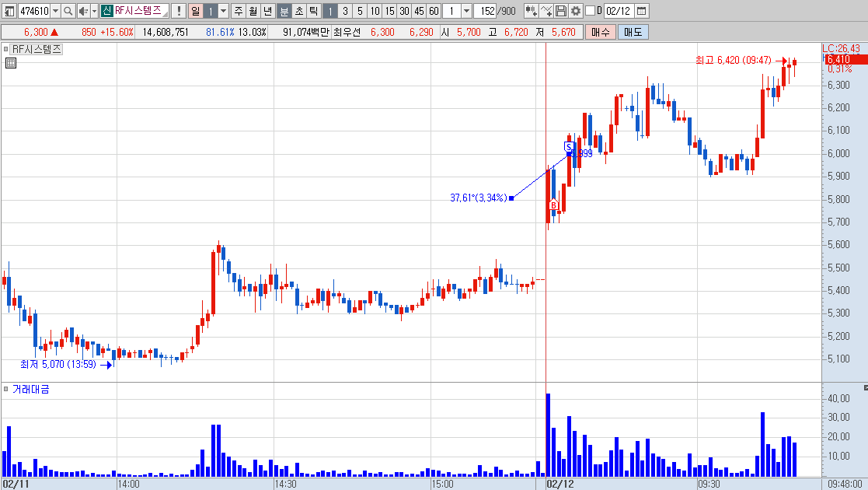This screenshot has width=868, height=490.
Task: Click the add line indicator icon
Action: pyautogui.click(x=546, y=11)
